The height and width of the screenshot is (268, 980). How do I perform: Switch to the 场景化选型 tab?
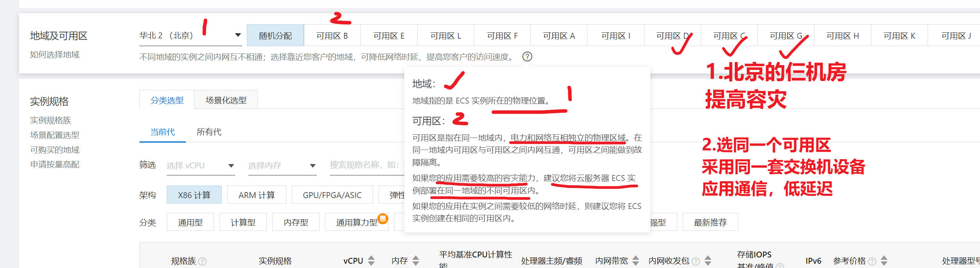(226, 100)
